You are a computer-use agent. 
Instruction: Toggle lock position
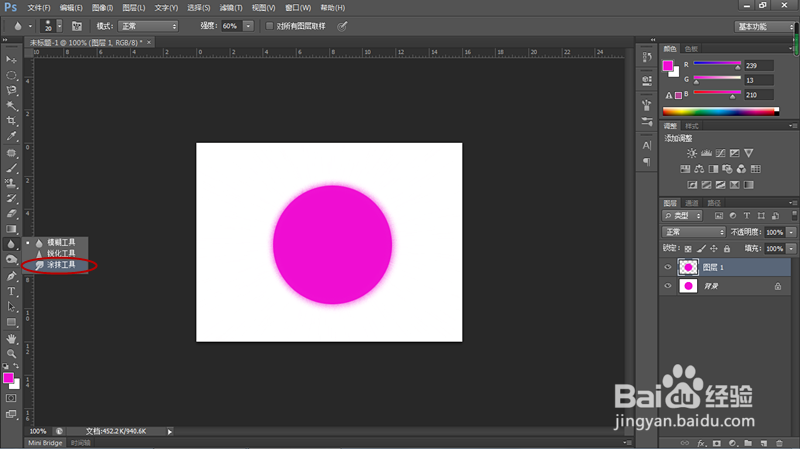coord(714,248)
